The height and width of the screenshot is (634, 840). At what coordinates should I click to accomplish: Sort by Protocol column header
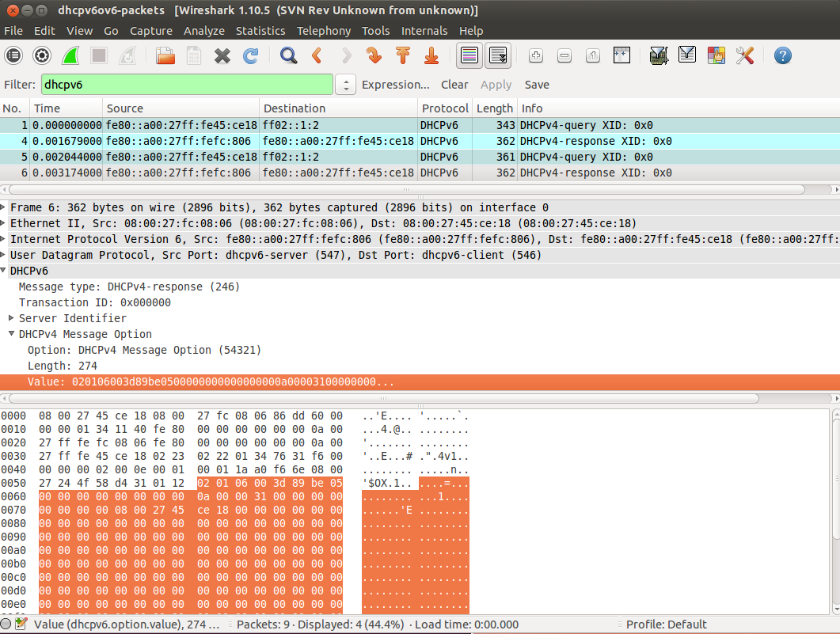click(x=445, y=108)
